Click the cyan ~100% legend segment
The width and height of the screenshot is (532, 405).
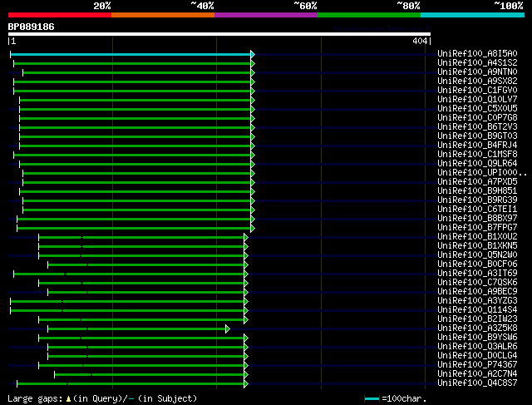click(x=473, y=15)
